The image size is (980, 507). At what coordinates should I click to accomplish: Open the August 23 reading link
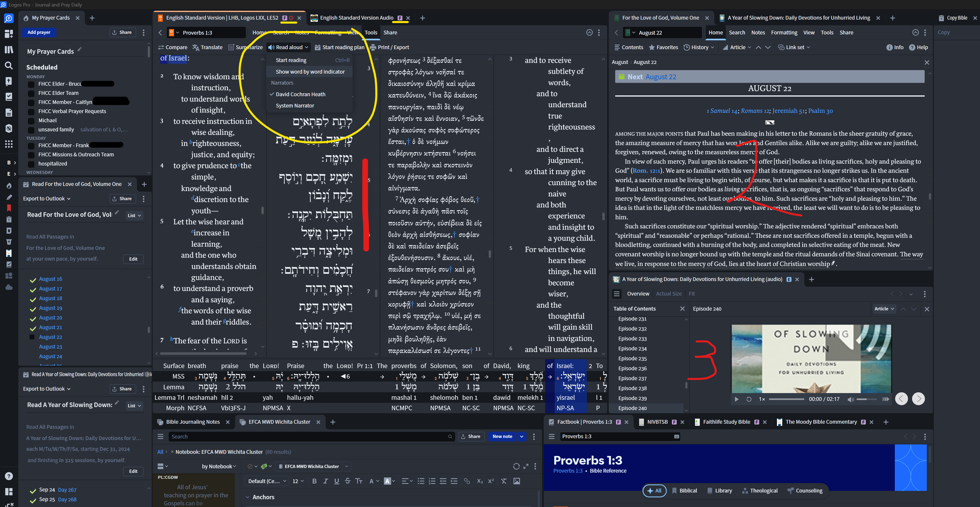pyautogui.click(x=51, y=347)
